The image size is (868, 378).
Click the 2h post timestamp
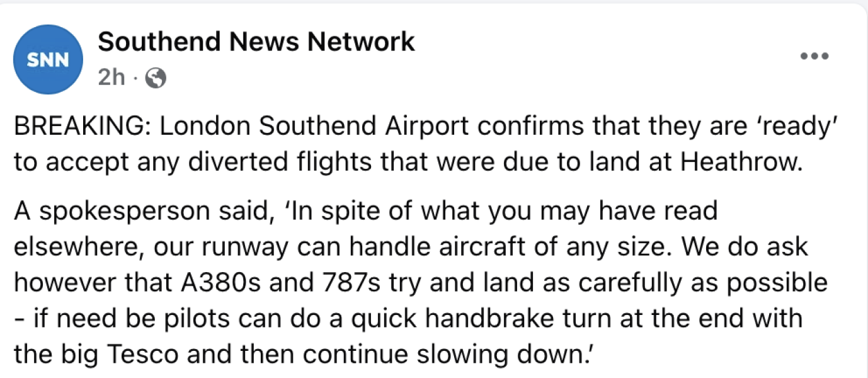pyautogui.click(x=111, y=78)
